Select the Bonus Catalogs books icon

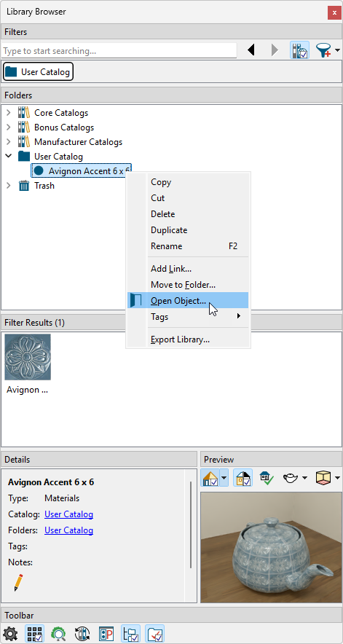pos(24,127)
